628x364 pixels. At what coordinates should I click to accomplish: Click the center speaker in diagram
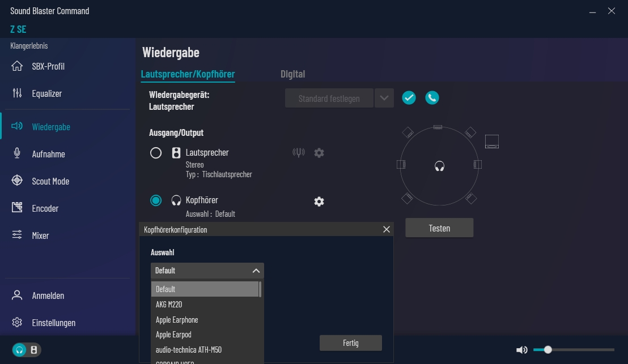pyautogui.click(x=438, y=127)
